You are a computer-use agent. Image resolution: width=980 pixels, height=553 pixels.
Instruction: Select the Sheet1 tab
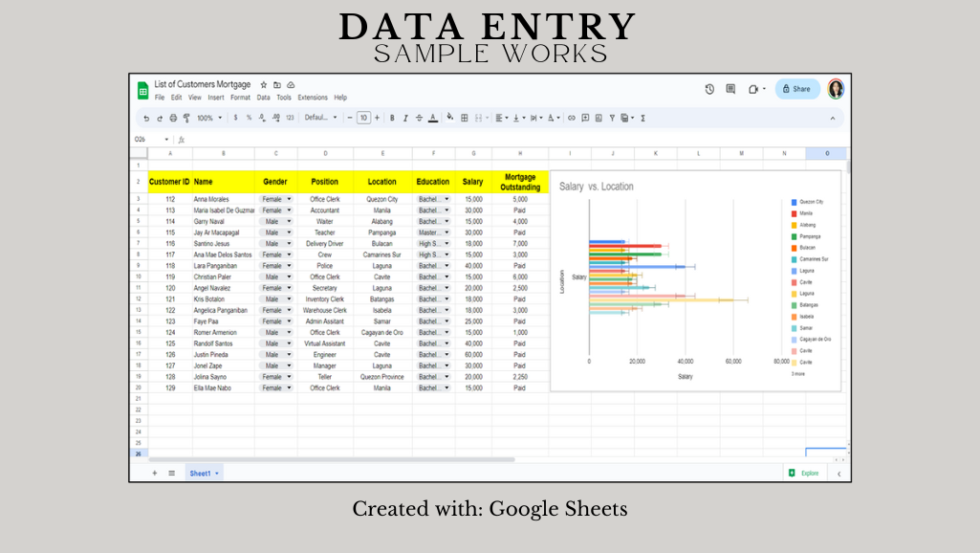point(204,474)
